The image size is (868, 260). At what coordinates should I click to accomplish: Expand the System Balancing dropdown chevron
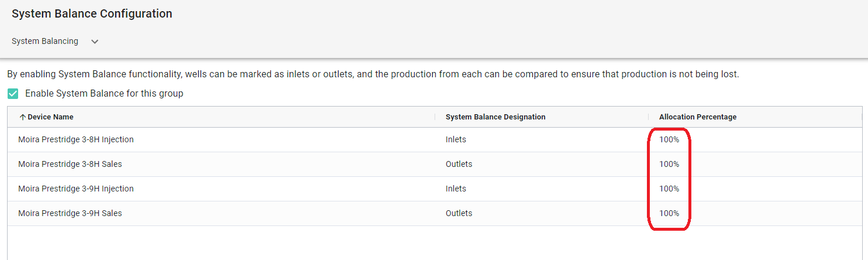tap(95, 42)
